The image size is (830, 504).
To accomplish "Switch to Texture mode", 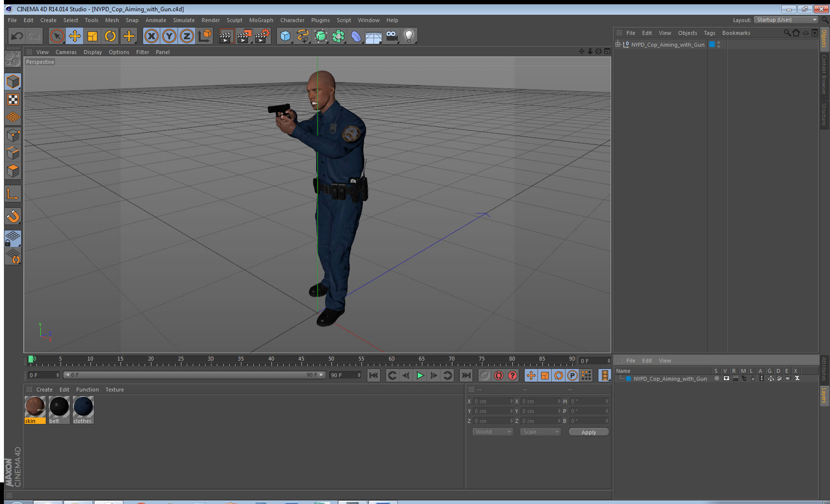I will [x=13, y=100].
